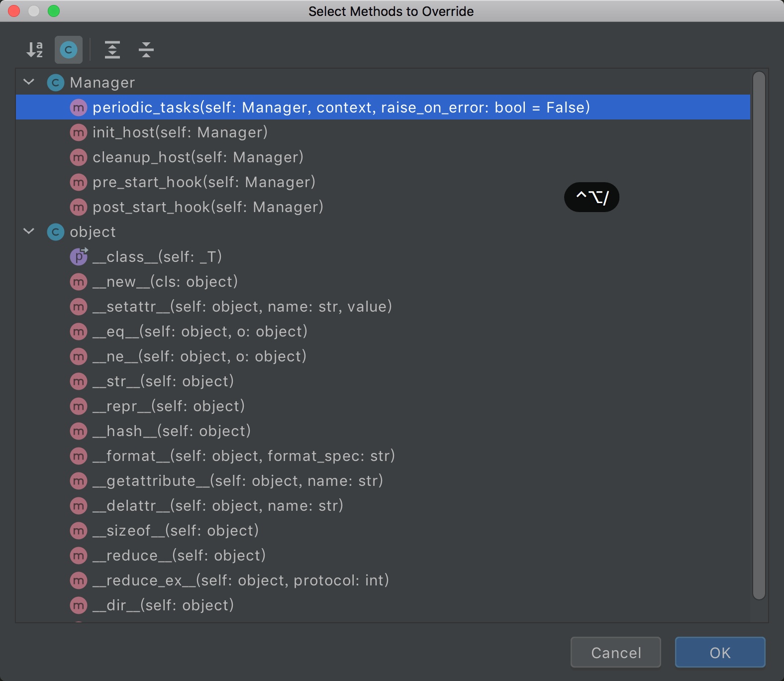Toggle the show classes button
Image resolution: width=784 pixels, height=681 pixels.
tap(69, 50)
